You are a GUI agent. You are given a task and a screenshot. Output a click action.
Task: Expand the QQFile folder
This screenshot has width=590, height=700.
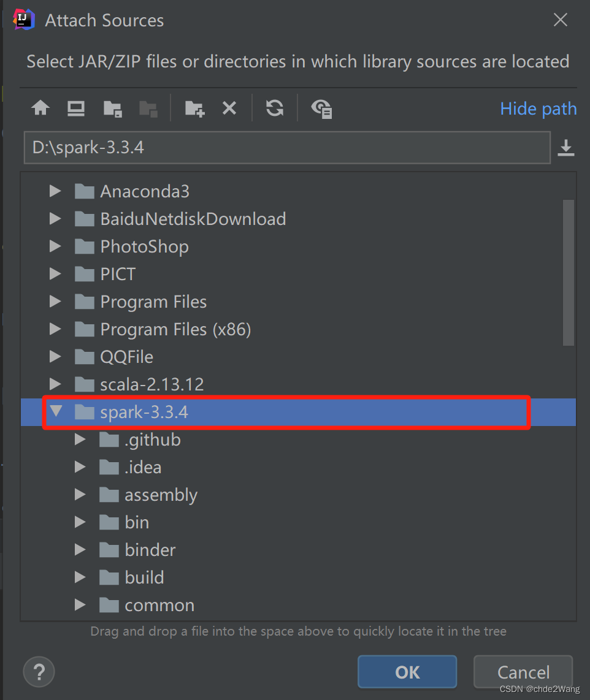55,357
